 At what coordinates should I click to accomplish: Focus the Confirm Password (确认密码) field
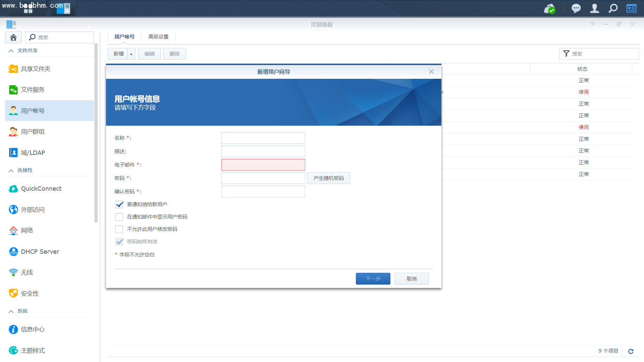(263, 192)
